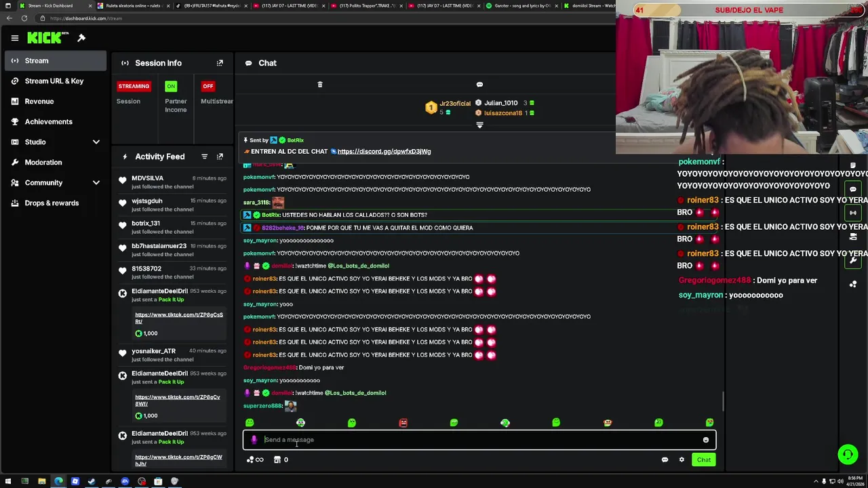Image resolution: width=868 pixels, height=488 pixels.
Task: Open the green support headset button
Action: 848,454
